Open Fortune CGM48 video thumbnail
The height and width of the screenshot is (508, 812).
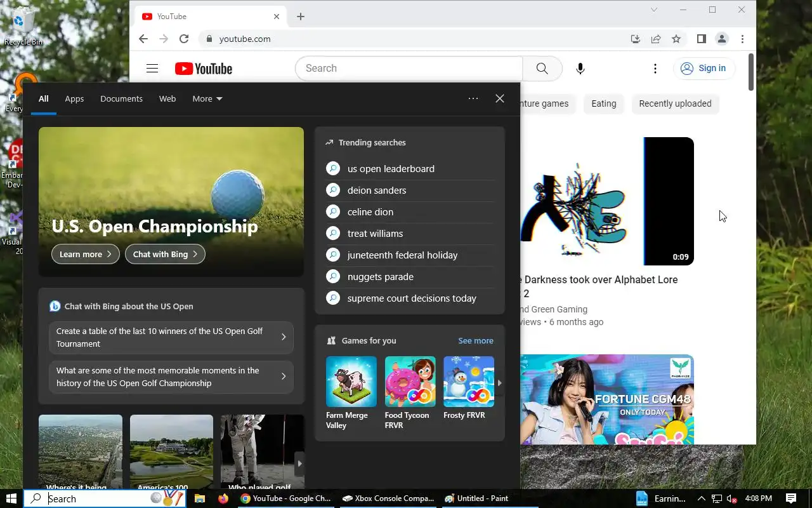607,399
